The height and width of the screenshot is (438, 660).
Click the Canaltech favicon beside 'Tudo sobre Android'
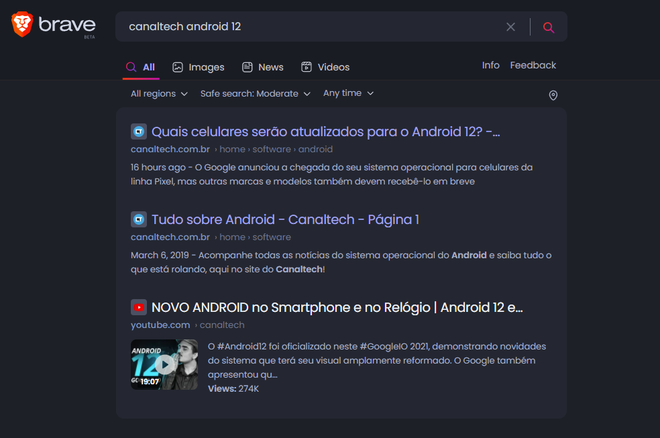(138, 220)
